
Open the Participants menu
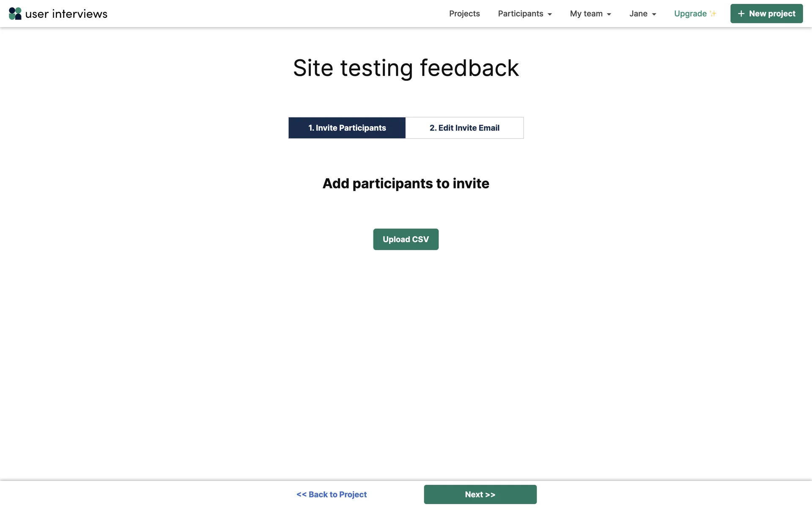click(520, 14)
